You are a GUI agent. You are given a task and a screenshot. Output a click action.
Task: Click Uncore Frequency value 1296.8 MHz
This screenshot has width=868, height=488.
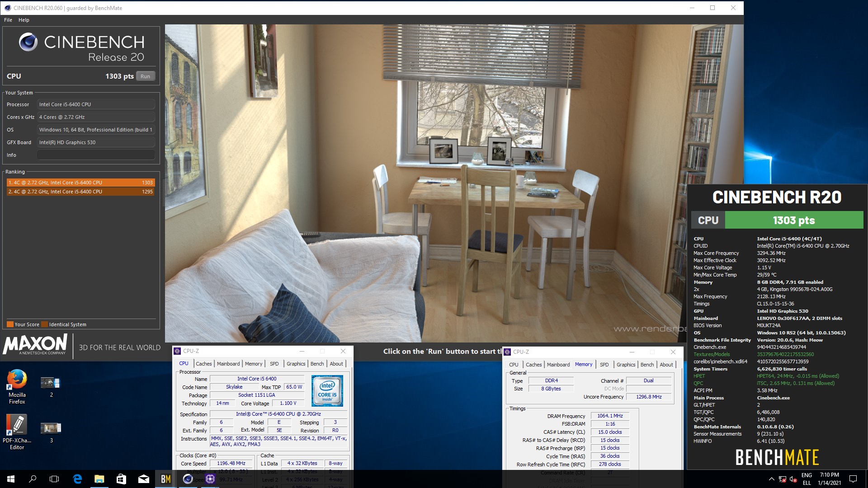click(649, 397)
